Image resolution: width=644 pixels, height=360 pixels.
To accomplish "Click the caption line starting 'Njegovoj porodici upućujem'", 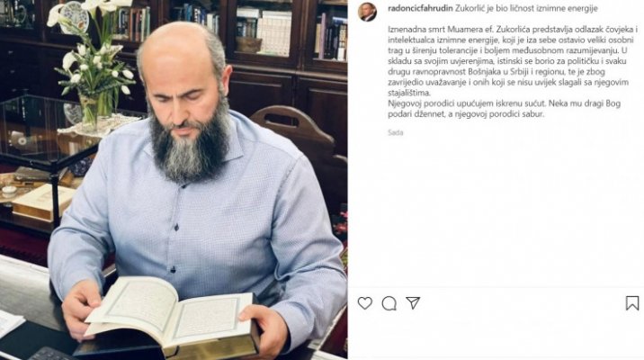I will point(504,103).
